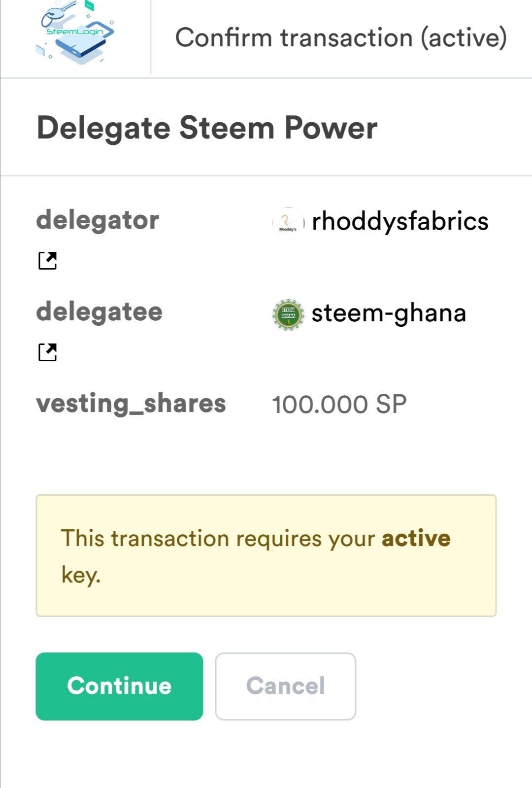Image resolution: width=532 pixels, height=788 pixels.
Task: Select the 'Delegate Steem Power' heading
Action: [x=207, y=128]
